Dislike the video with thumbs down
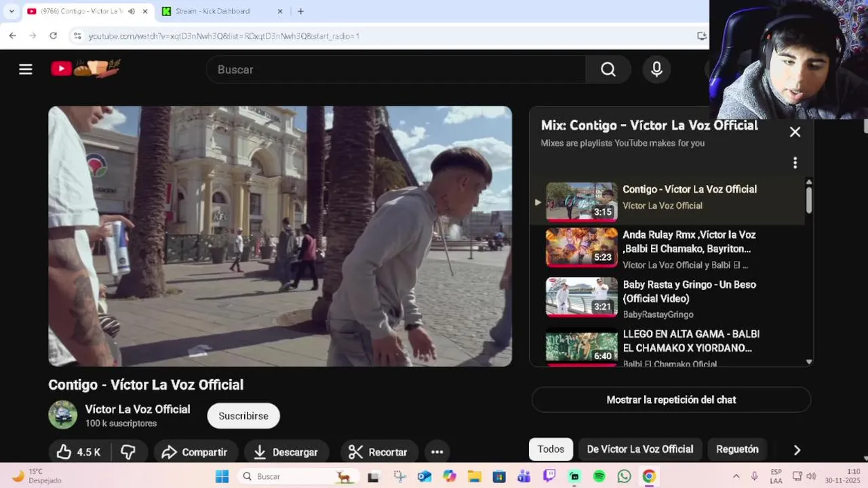868x488 pixels. [128, 452]
